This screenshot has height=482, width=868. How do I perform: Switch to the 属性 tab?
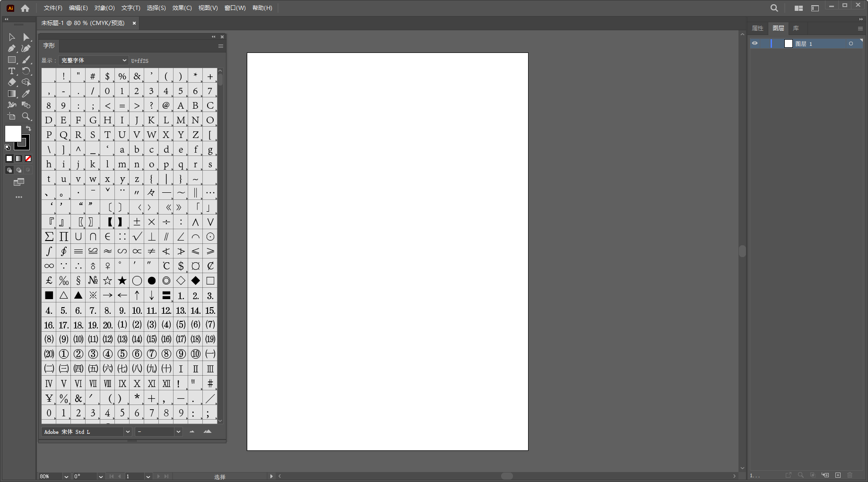pos(758,28)
